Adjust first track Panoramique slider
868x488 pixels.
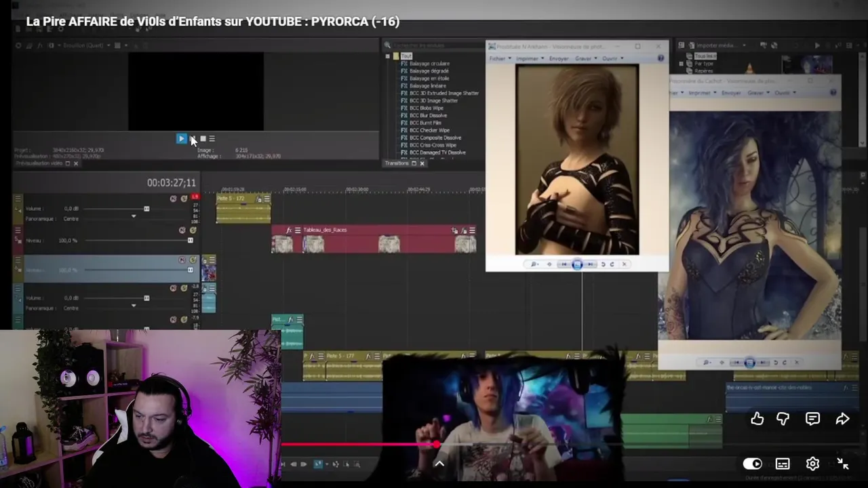[x=133, y=217]
